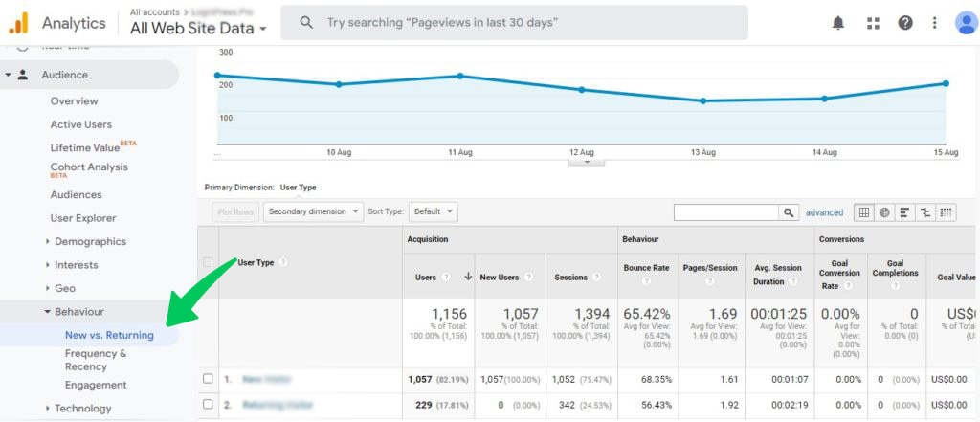Click first row New Visitor link
This screenshot has width=980, height=422.
(x=267, y=379)
